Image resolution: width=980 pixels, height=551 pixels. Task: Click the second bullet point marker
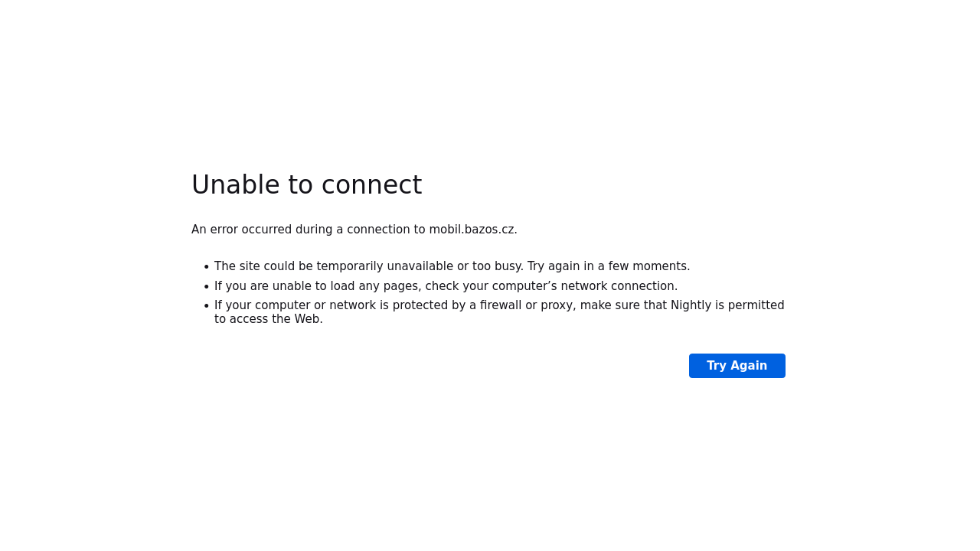click(206, 287)
